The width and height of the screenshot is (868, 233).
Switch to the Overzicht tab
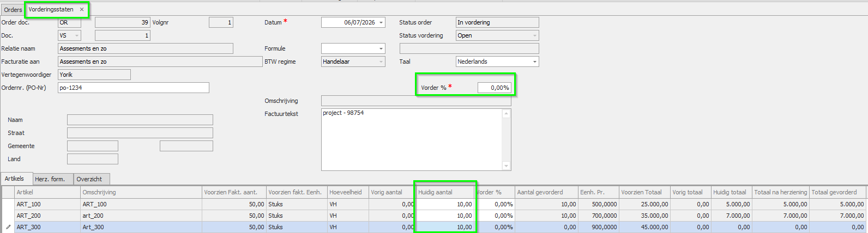click(x=89, y=179)
